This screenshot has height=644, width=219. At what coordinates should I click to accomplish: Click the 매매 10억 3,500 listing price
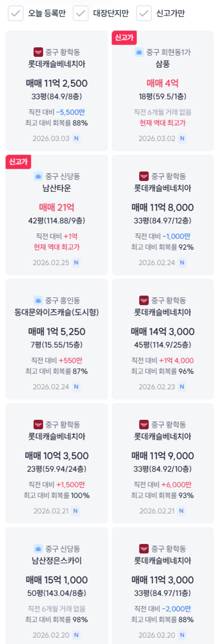point(57,456)
